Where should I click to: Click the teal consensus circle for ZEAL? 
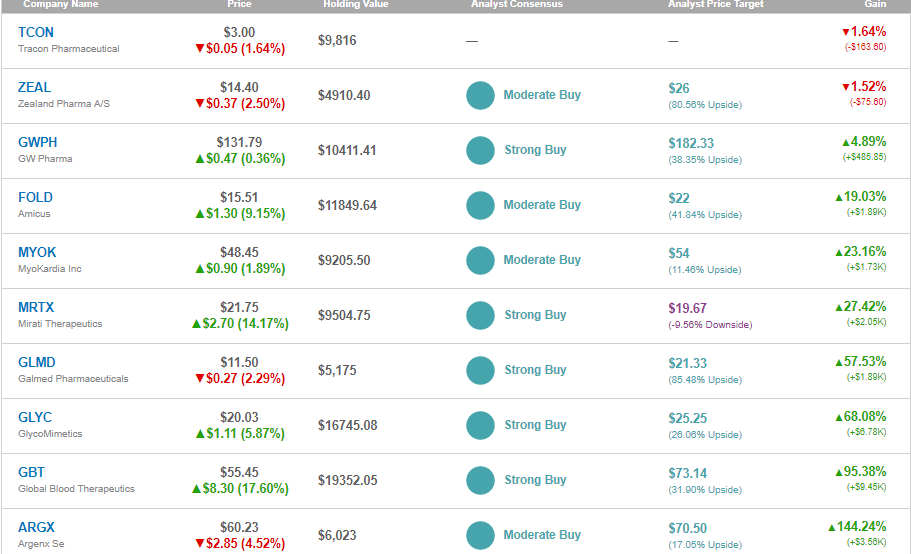tap(480, 96)
